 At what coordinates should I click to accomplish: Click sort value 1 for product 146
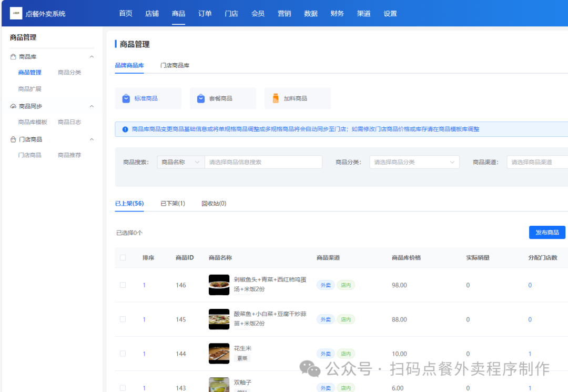tap(144, 285)
